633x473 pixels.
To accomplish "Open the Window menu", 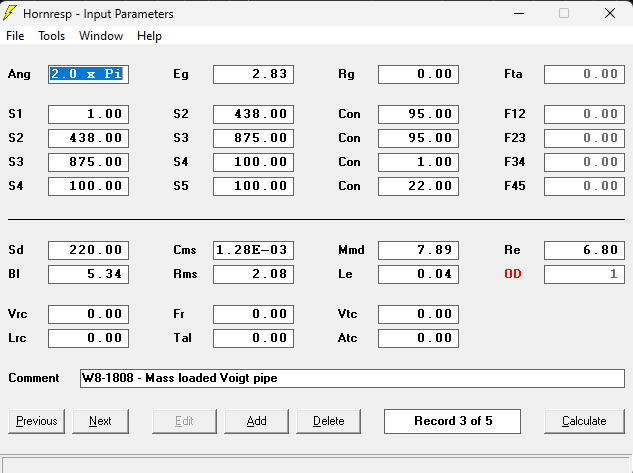I will pos(101,36).
